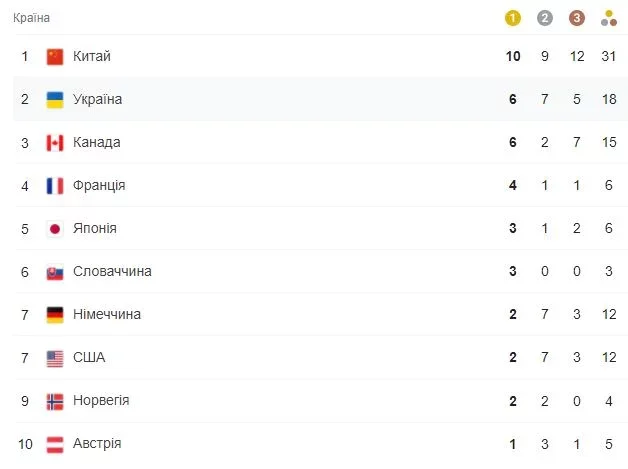Click the Germany flag icon

[x=55, y=315]
